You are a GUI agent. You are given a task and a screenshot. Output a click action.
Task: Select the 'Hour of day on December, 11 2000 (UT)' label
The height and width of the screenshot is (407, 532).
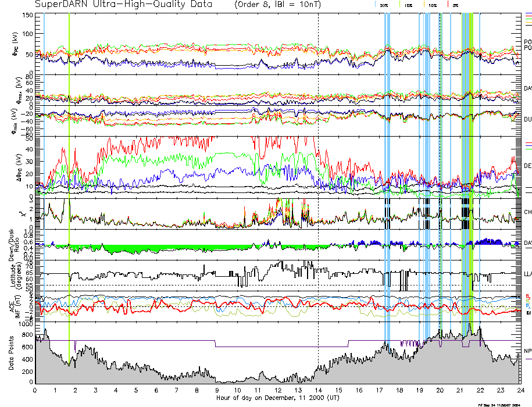(x=277, y=398)
